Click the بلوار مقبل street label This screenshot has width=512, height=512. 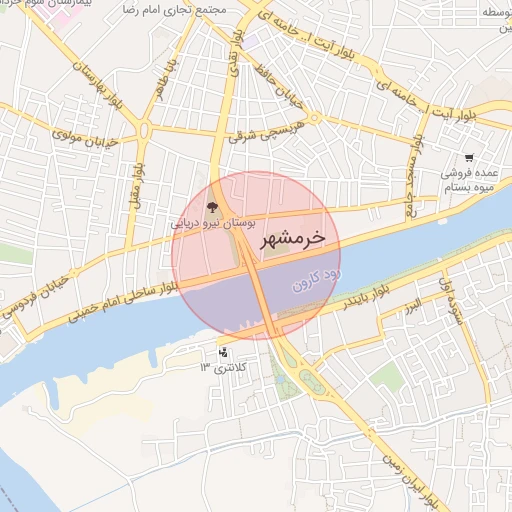click(x=139, y=186)
